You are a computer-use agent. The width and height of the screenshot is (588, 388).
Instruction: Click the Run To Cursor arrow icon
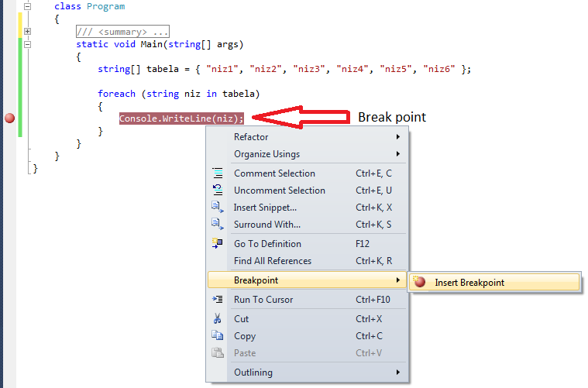coord(218,300)
